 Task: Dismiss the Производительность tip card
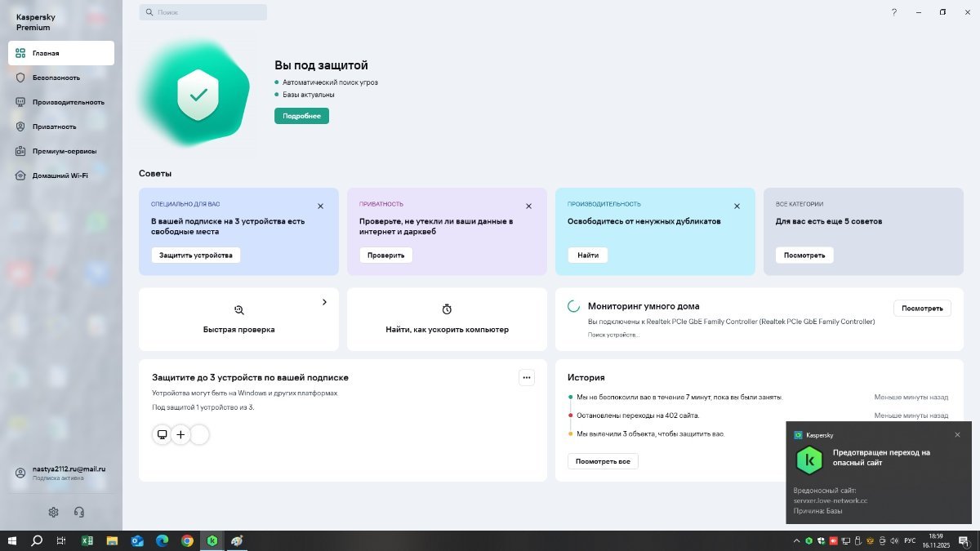pos(737,207)
